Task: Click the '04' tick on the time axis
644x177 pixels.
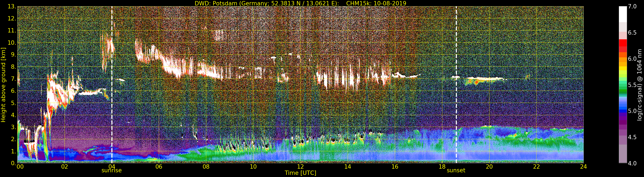Action: point(112,167)
